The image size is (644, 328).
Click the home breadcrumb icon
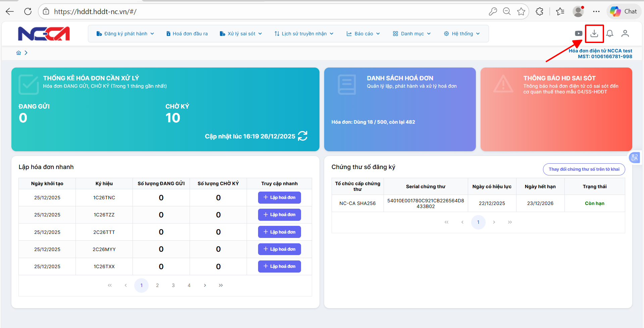click(18, 52)
